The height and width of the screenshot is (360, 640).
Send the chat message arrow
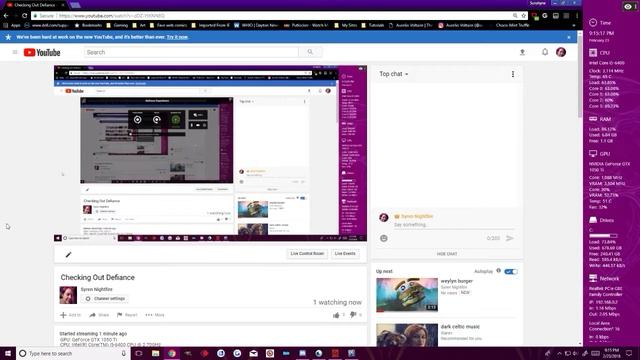coord(509,238)
